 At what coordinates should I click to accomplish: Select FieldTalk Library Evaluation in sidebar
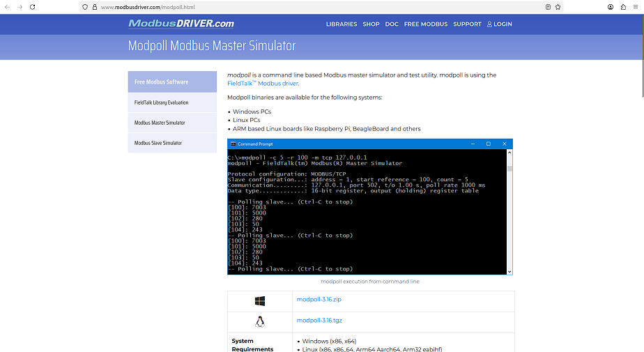162,102
